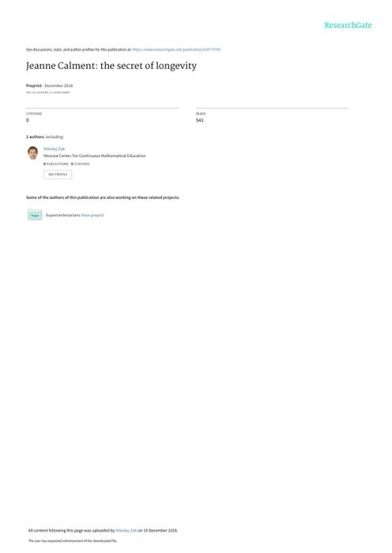Click the DOI text under Preprint

tap(48, 92)
